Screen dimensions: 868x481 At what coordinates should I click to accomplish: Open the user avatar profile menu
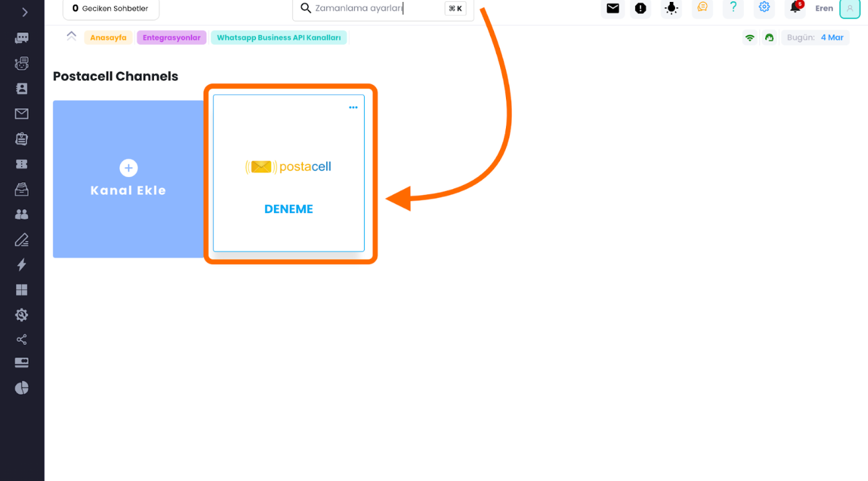point(849,9)
